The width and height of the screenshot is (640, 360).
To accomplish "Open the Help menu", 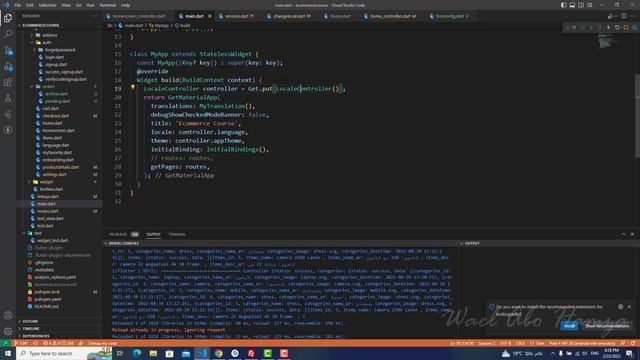I will point(126,5).
